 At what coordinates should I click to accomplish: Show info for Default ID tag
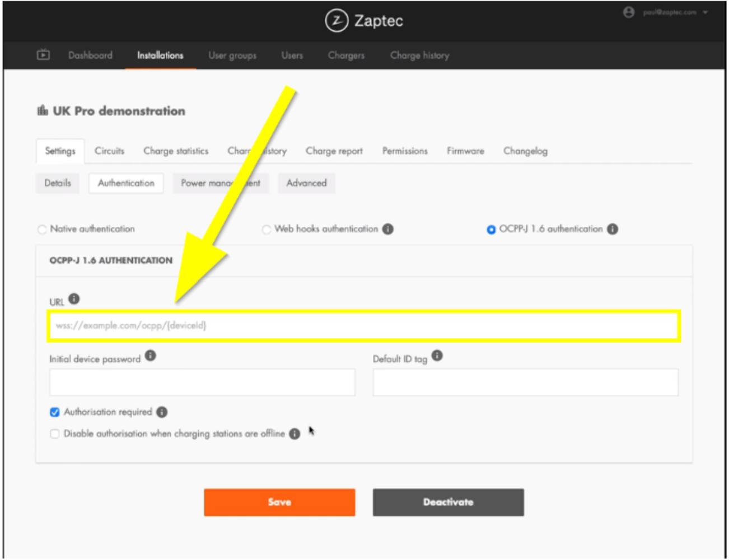(437, 356)
